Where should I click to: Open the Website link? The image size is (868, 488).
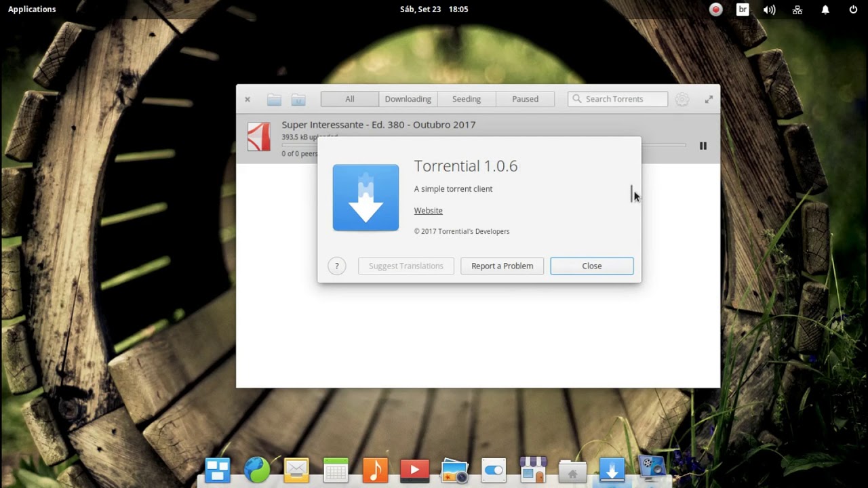(429, 211)
